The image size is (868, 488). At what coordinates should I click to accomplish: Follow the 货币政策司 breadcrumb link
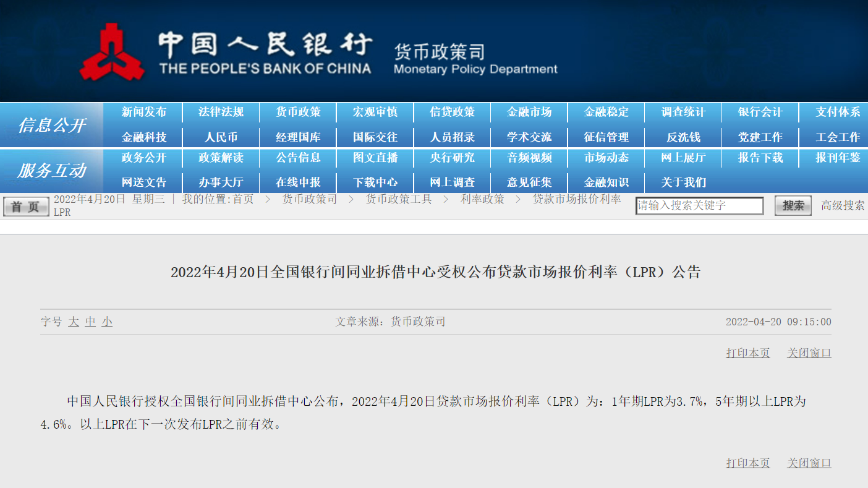[x=310, y=199]
